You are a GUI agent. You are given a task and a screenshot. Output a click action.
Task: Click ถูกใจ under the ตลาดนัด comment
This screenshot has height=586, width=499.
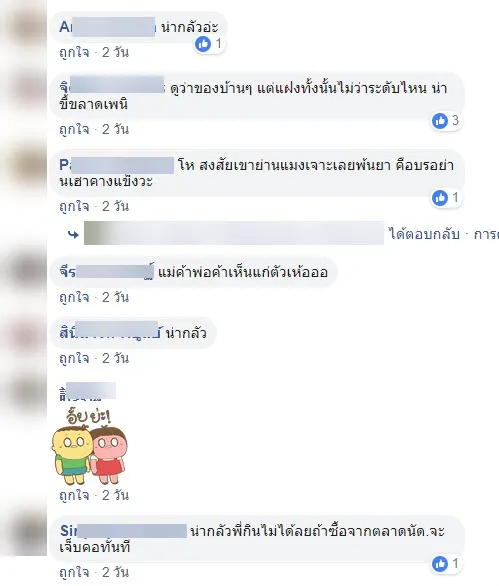74,572
